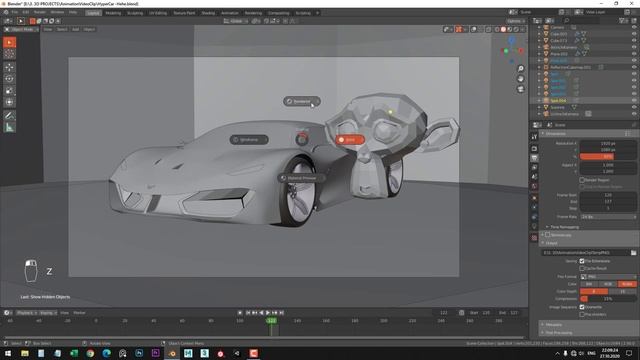Click the pan hand icon in viewport
The image size is (640, 360).
[x=521, y=79]
